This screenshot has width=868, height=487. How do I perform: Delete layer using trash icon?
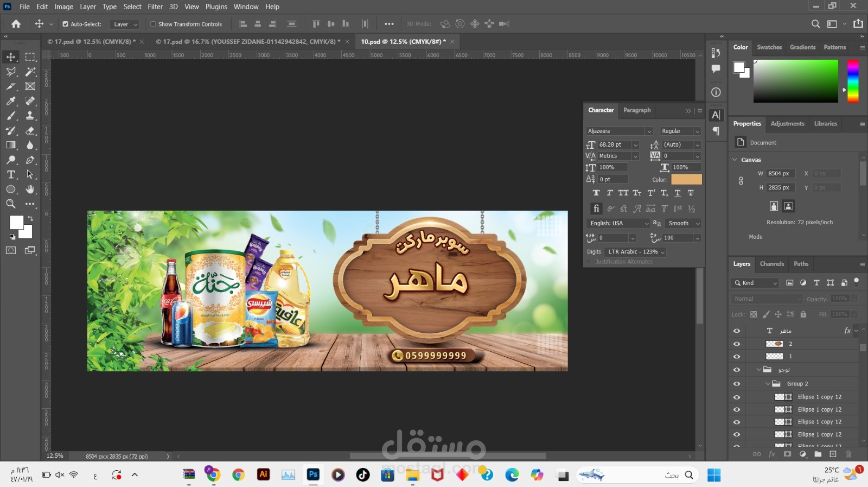(x=848, y=454)
